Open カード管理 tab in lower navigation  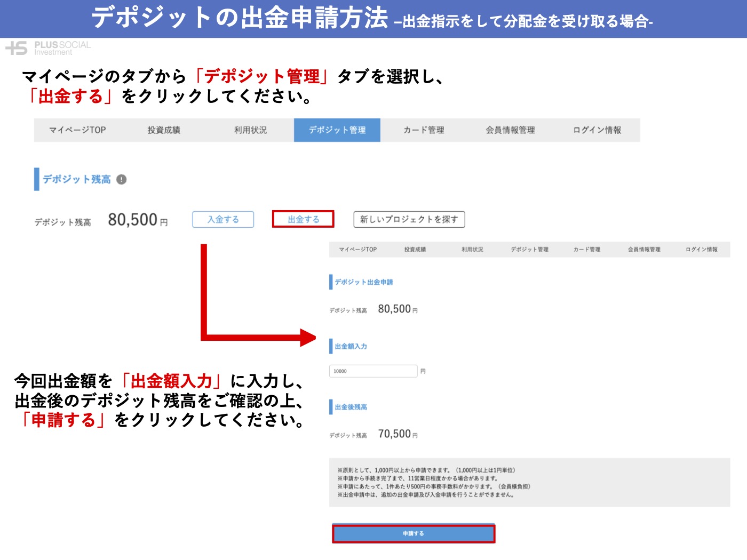coord(587,250)
